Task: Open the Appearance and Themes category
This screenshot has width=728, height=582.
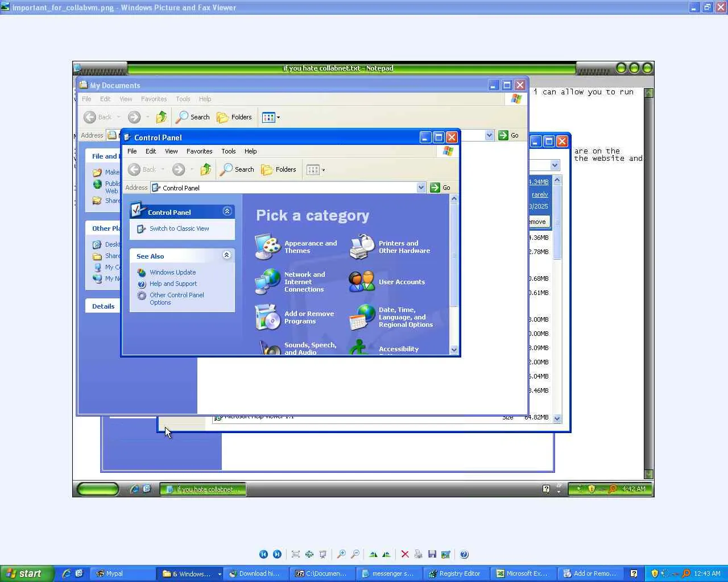Action: 296,247
